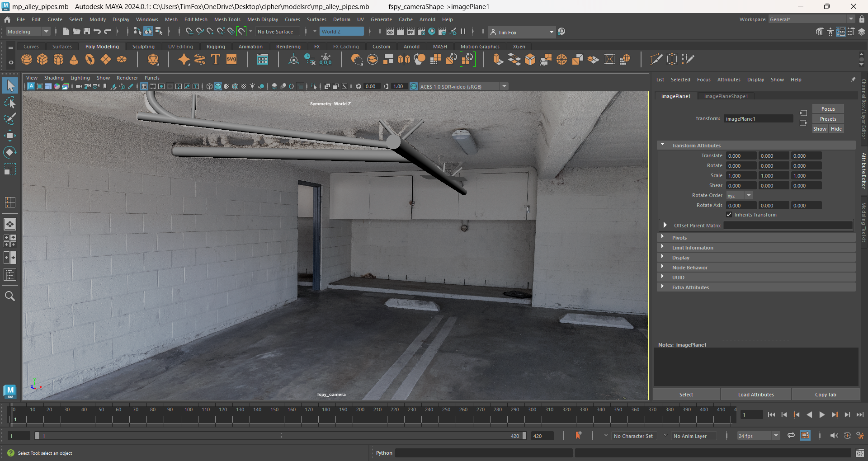Uncheck the Inherits Transform checkbox
The image size is (868, 461).
[x=729, y=215]
